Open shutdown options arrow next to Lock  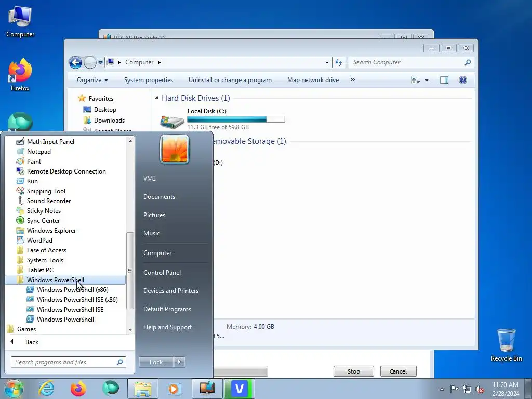tap(179, 362)
